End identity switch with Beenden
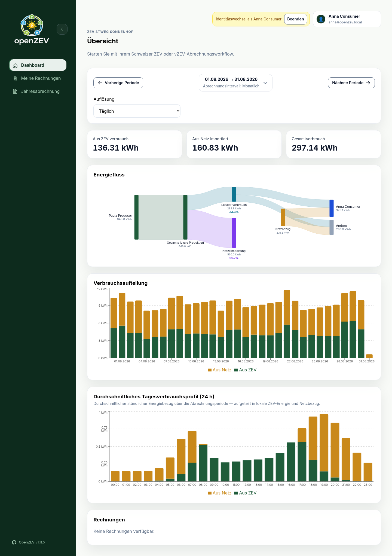Viewport: 392px width, 556px height. 296,19
